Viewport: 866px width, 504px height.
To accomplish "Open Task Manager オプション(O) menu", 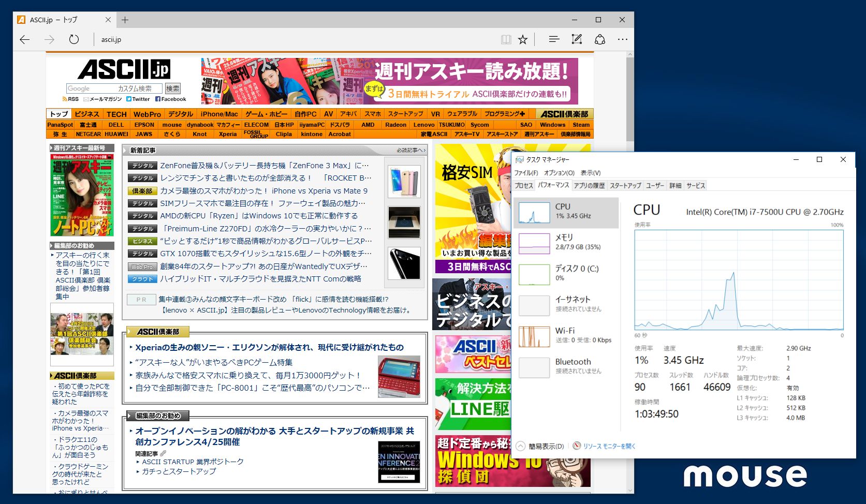I will (x=559, y=173).
